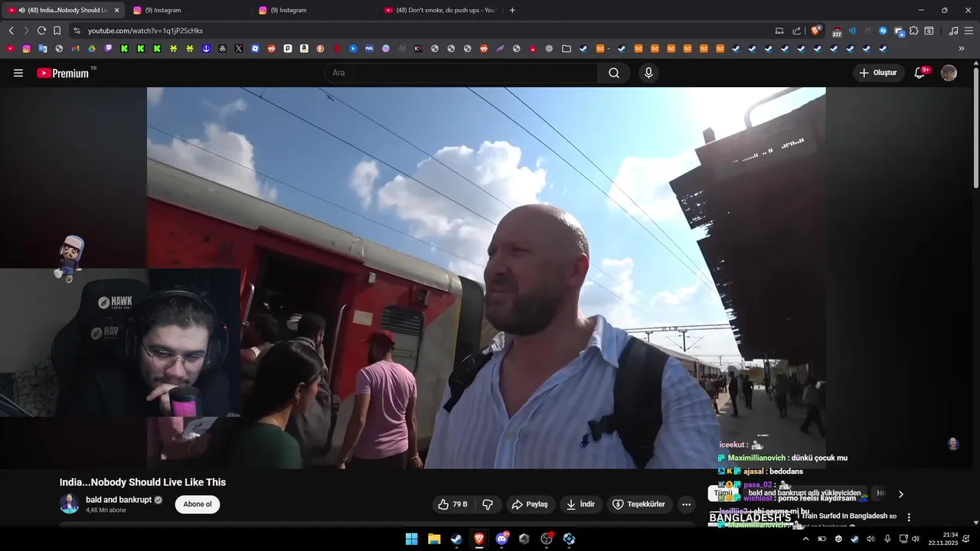Open the bookmarks folder icon

tap(567, 48)
